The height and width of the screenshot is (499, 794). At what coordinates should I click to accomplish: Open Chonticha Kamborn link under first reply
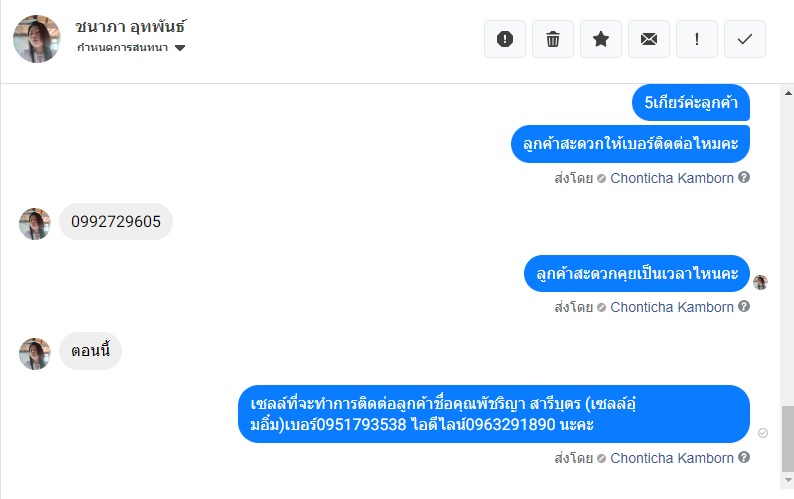click(672, 178)
